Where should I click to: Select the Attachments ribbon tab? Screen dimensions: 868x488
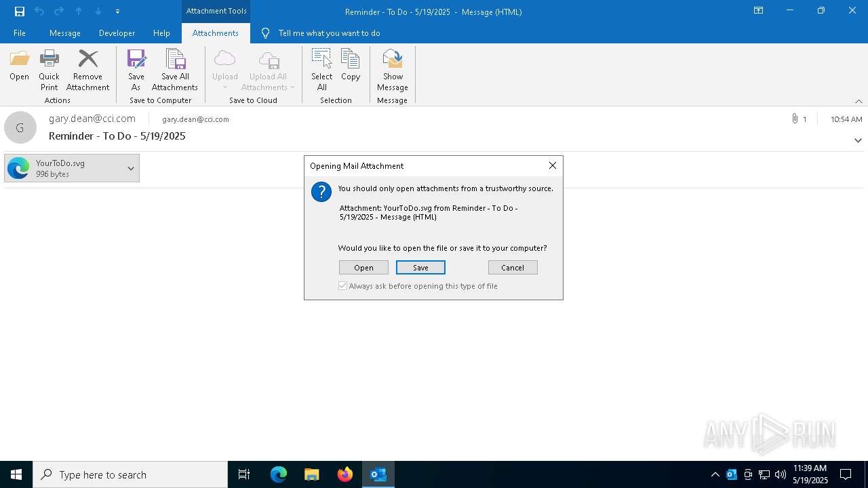point(216,33)
